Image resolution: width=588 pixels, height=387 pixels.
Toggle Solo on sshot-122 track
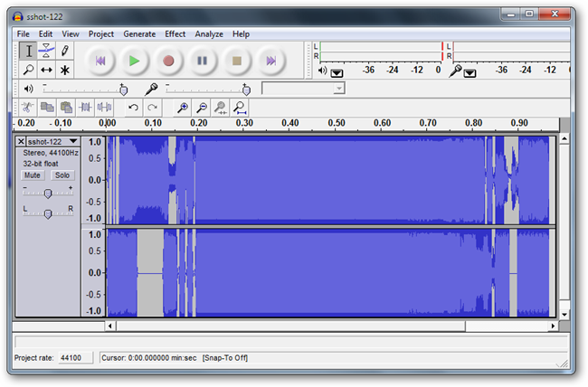click(x=62, y=175)
